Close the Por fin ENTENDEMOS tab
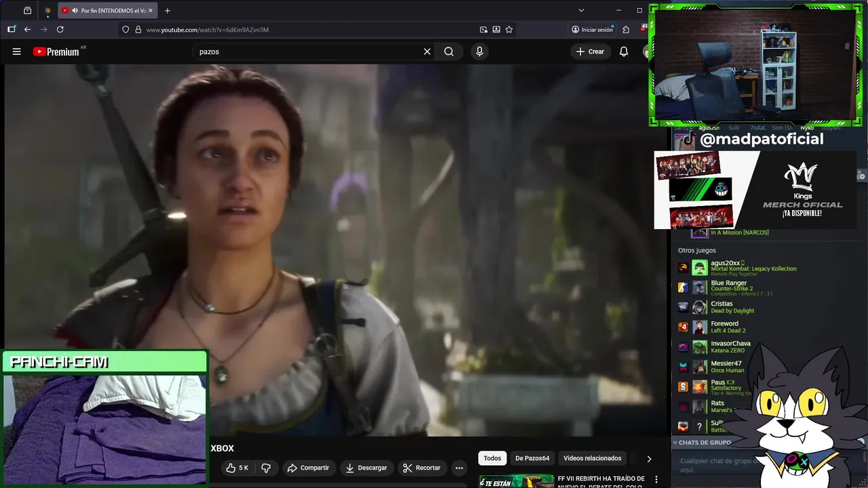Screen dimensions: 868x488 (x=151, y=10)
